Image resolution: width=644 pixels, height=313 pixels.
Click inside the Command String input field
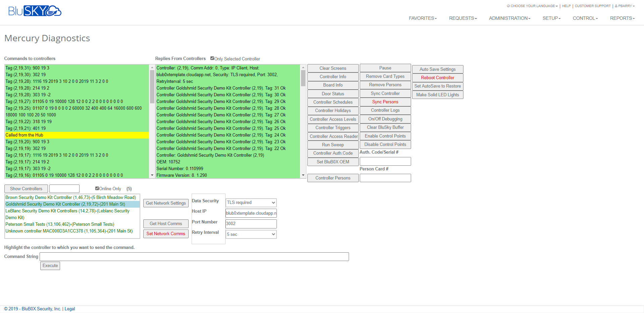coord(194,256)
